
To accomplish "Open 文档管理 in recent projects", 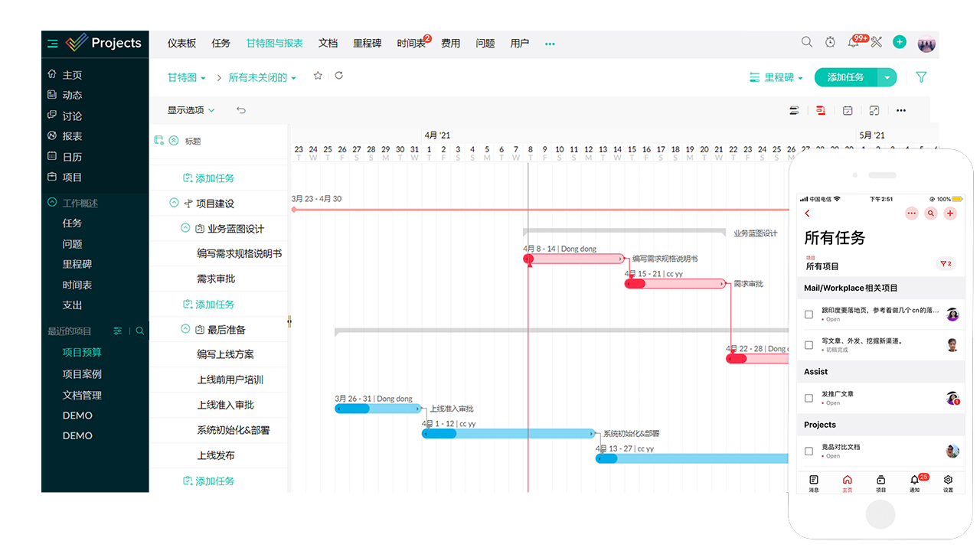I will pos(82,396).
